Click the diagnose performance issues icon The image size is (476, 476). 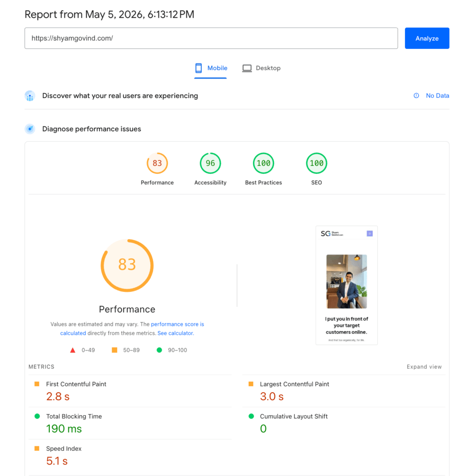click(30, 129)
